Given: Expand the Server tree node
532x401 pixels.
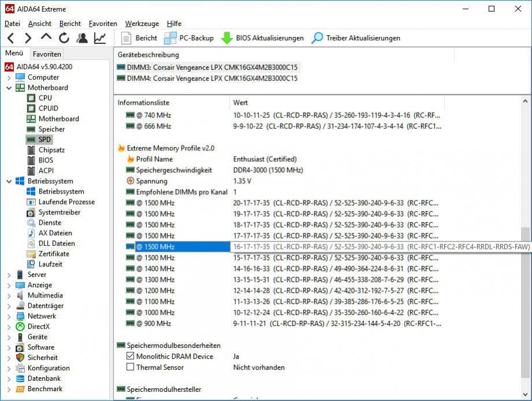Looking at the screenshot, I should click(x=9, y=275).
